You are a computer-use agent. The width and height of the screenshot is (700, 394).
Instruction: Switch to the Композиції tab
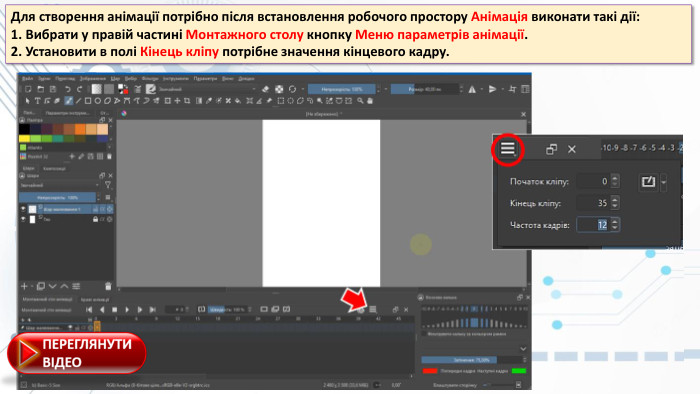(x=54, y=169)
